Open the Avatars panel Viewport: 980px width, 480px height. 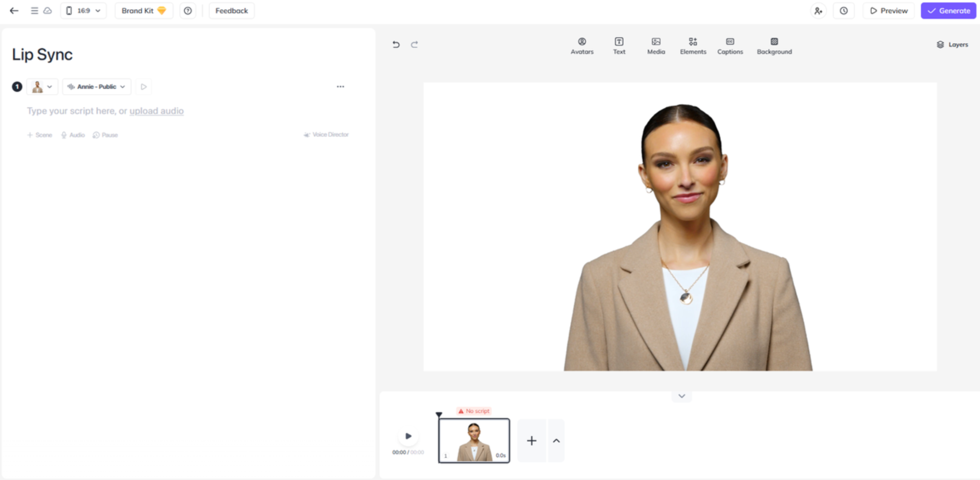coord(582,46)
